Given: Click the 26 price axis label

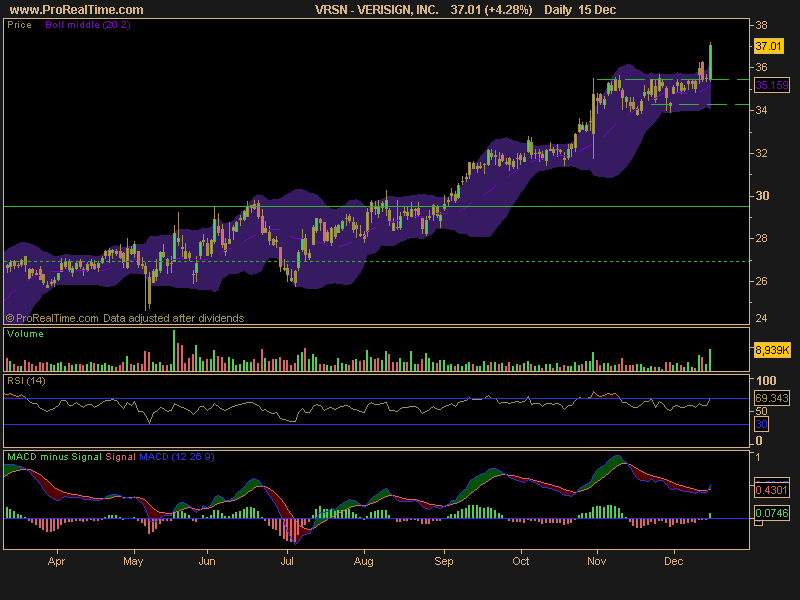Looking at the screenshot, I should pyautogui.click(x=761, y=281).
